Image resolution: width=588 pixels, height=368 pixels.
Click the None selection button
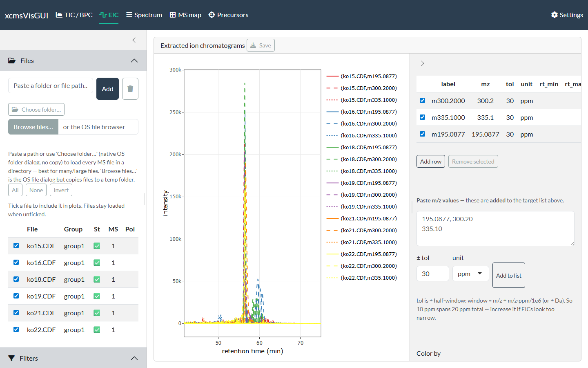(36, 190)
